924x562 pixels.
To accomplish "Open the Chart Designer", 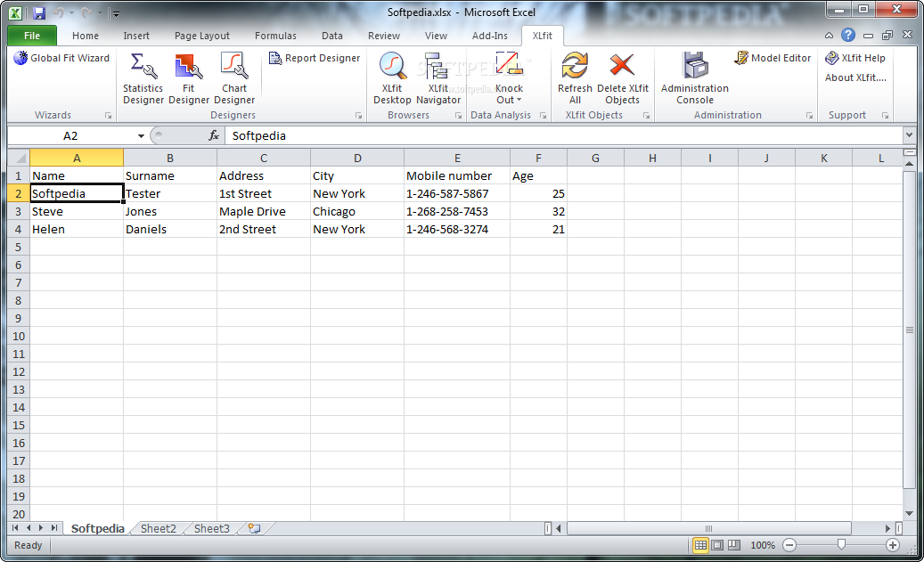I will [234, 78].
